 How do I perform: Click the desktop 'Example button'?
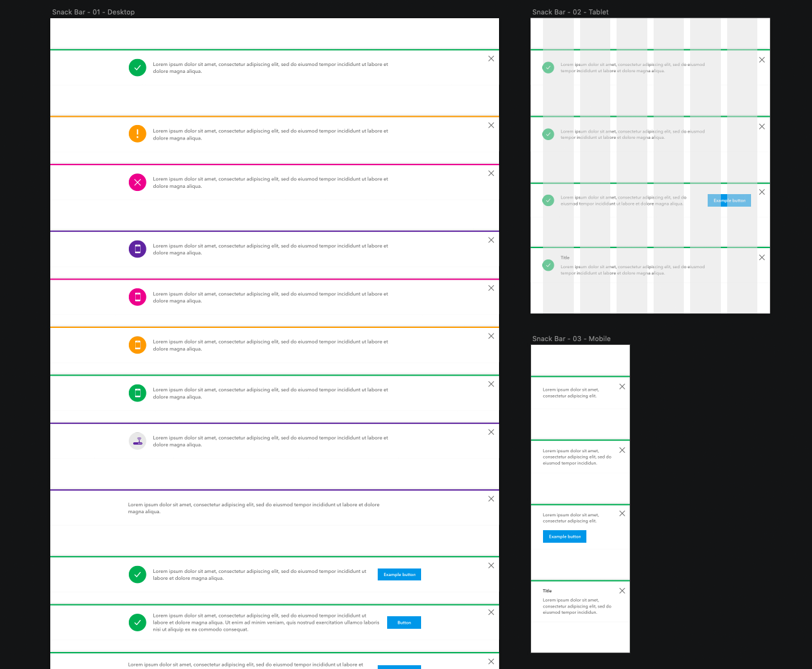[399, 575]
